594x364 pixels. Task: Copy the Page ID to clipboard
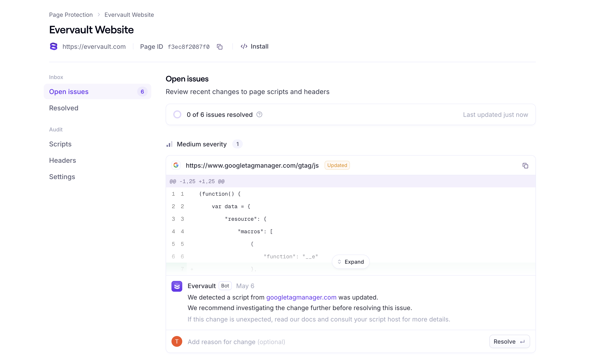[x=220, y=47]
